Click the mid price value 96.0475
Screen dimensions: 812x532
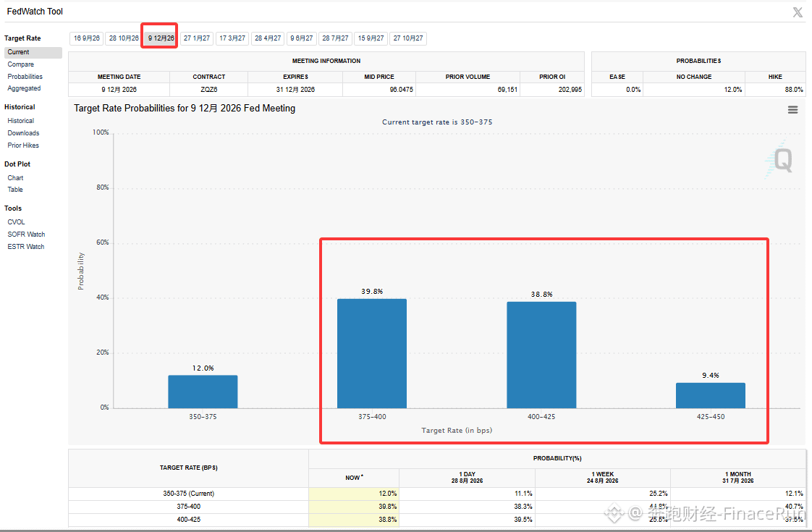(402, 90)
